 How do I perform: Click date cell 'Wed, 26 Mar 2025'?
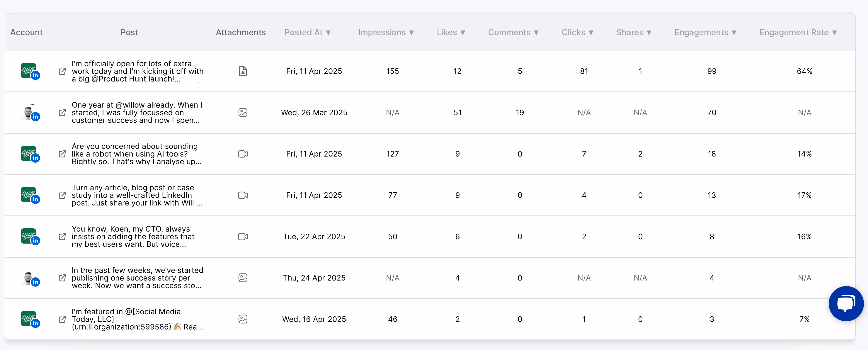[314, 113]
